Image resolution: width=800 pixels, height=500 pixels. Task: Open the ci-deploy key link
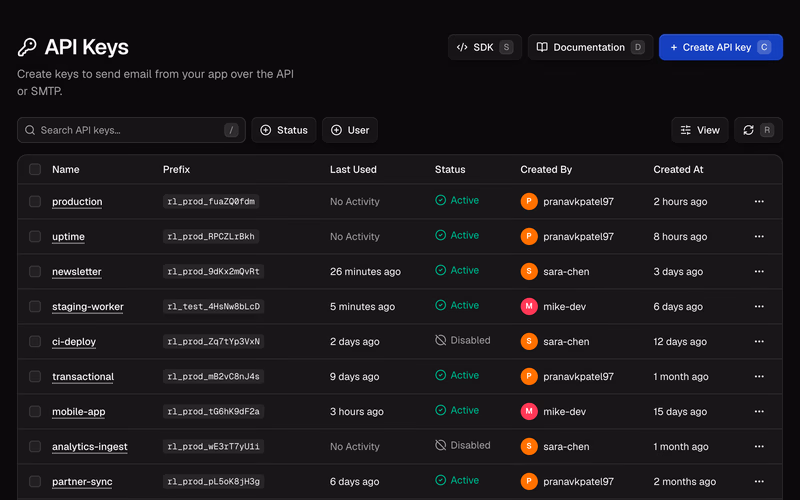74,341
